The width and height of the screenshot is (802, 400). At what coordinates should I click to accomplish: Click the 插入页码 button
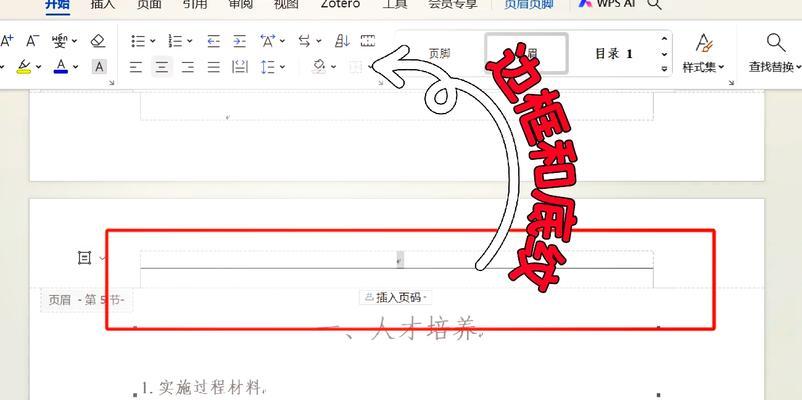point(395,297)
